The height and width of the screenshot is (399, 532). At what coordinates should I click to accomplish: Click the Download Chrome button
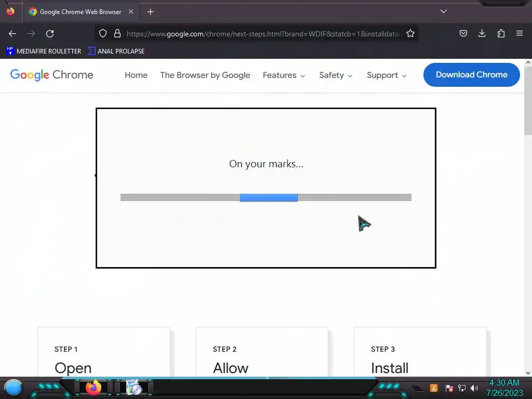[x=472, y=75]
